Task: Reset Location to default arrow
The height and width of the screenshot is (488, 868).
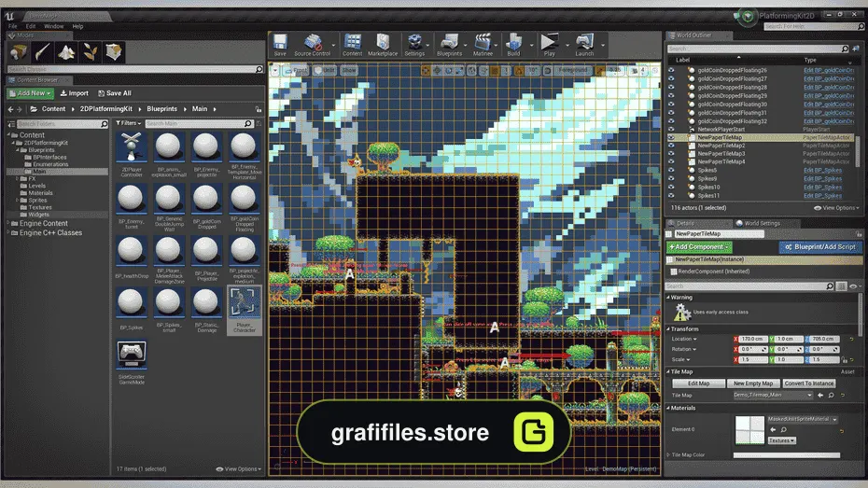Action: point(851,339)
